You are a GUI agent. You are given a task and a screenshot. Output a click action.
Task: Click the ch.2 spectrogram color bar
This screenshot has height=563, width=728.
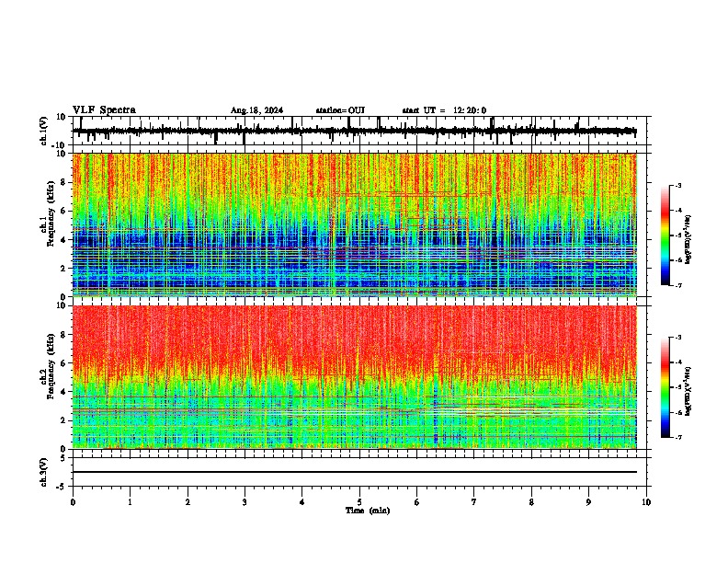coord(665,387)
